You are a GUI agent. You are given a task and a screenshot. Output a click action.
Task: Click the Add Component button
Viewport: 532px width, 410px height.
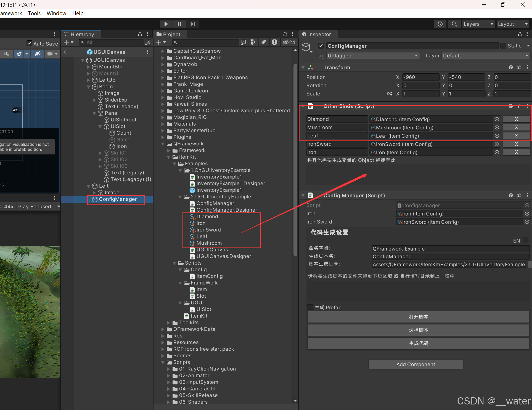[415, 364]
